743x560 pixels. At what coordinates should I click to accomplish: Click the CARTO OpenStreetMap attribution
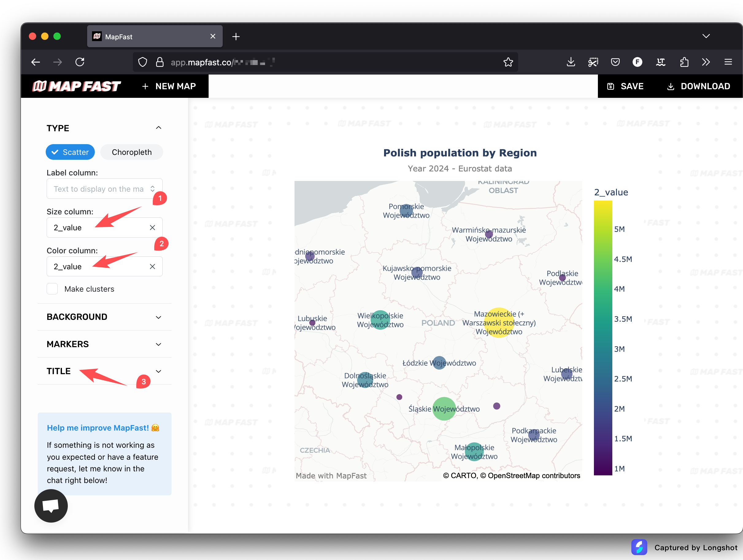click(x=511, y=475)
